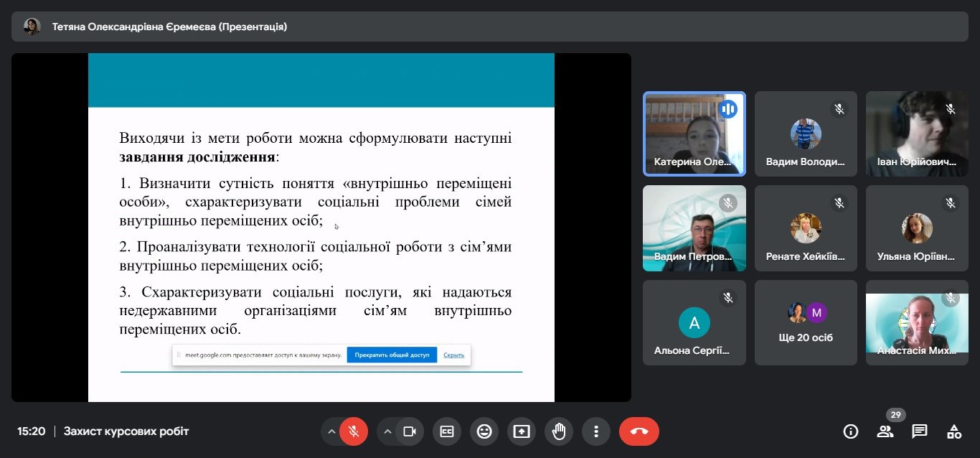Screen dimensions: 980x458
Task: Expand the microphone audio settings arrow
Action: [331, 431]
